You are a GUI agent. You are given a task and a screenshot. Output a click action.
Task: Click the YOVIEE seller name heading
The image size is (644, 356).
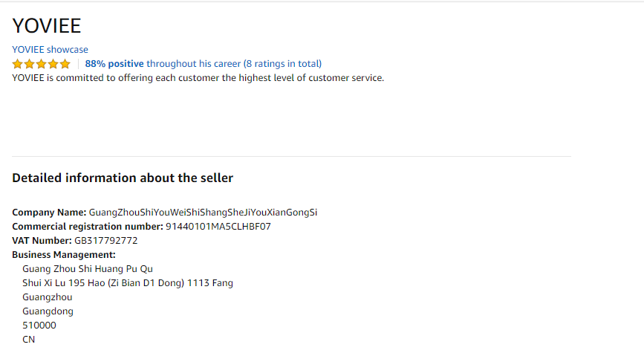coord(46,25)
